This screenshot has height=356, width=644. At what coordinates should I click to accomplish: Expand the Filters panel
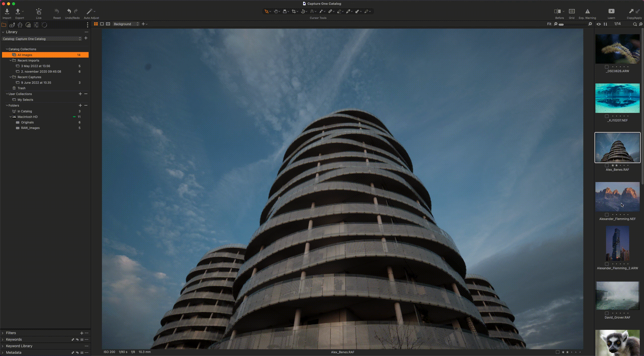click(3, 333)
